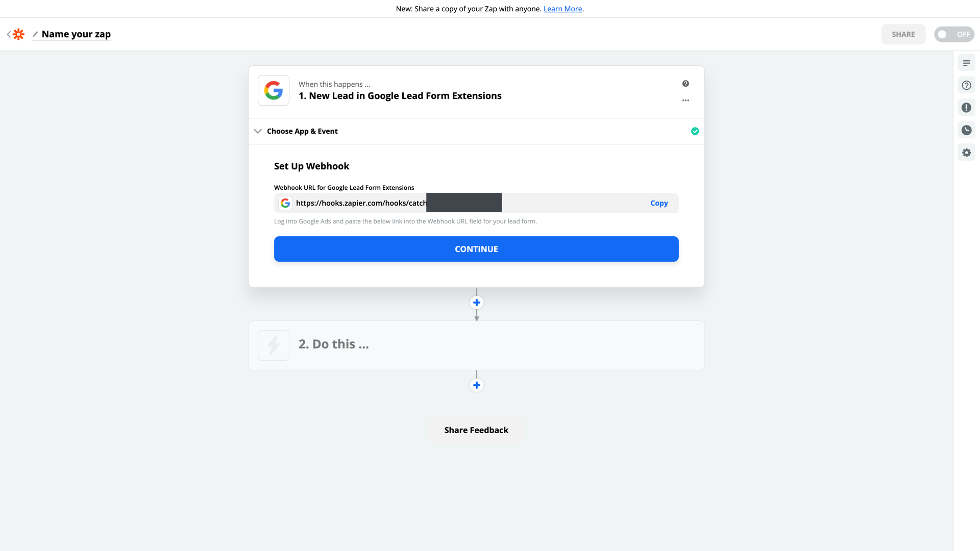Open the clock history sidebar icon
This screenshot has width=980, height=551.
[966, 130]
